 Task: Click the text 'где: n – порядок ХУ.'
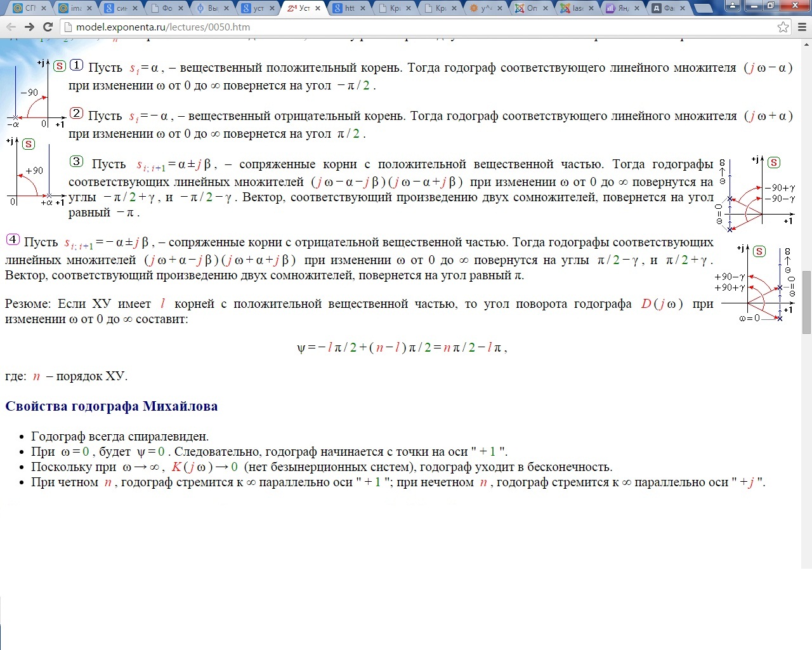tap(67, 376)
